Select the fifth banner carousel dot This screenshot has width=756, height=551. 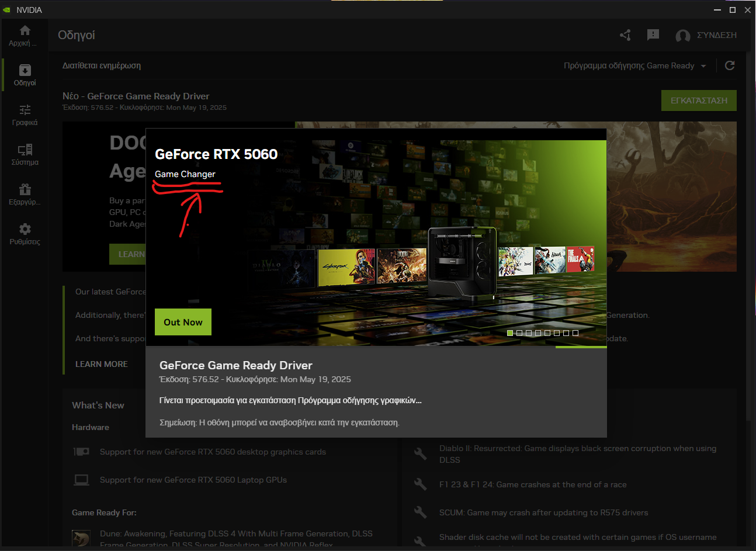coord(547,333)
